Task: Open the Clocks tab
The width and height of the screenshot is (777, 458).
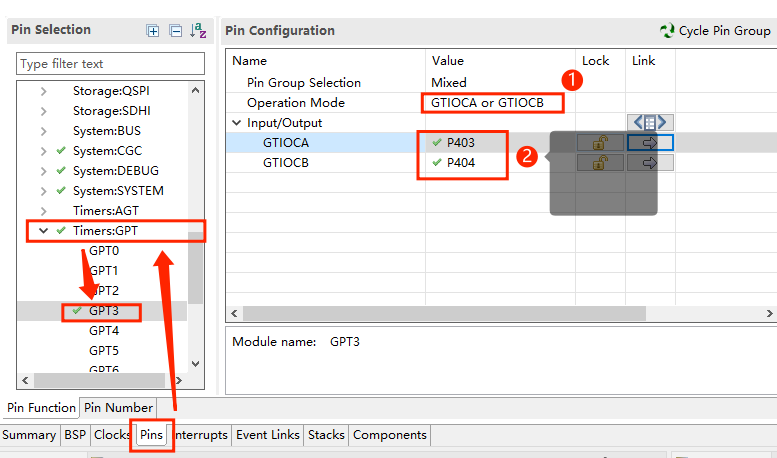Action: (112, 435)
